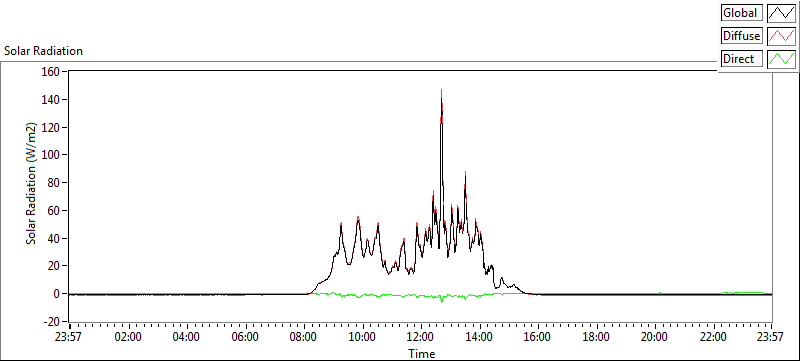
Task: Click the Global plot line sample icon
Action: pos(781,13)
